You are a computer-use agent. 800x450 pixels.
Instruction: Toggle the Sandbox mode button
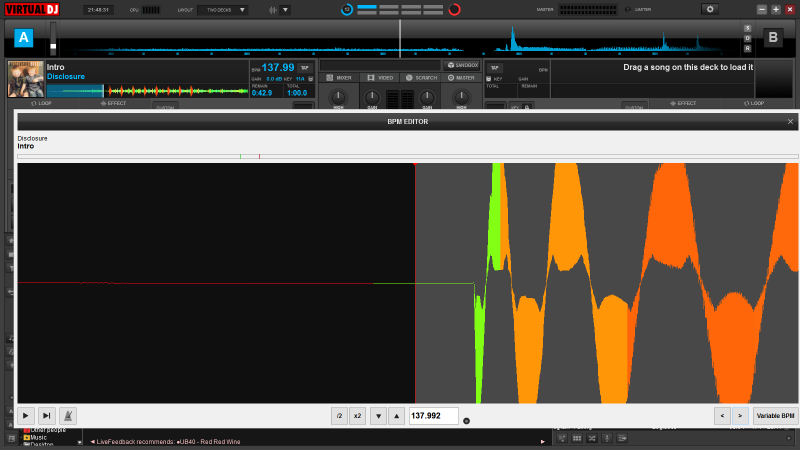(x=462, y=65)
